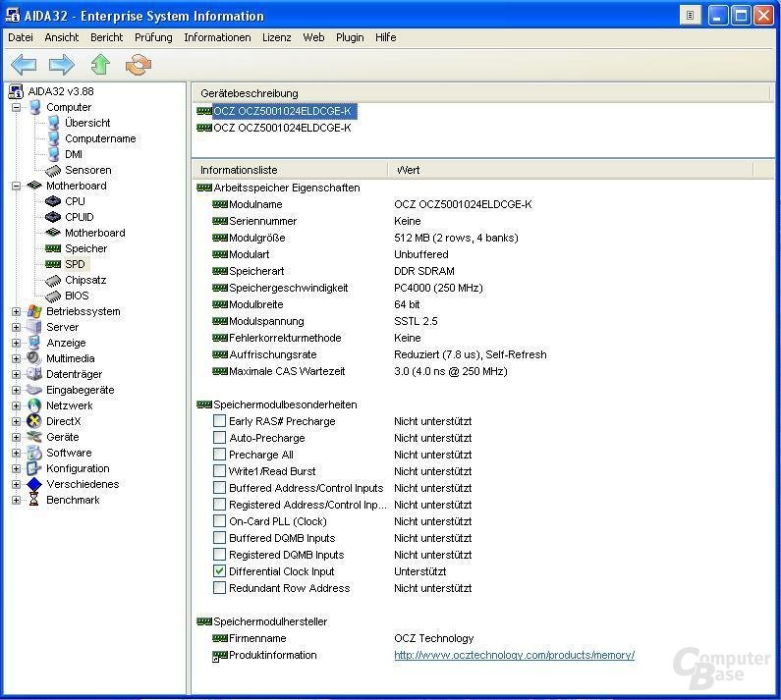Click the Wert column header

571,170
